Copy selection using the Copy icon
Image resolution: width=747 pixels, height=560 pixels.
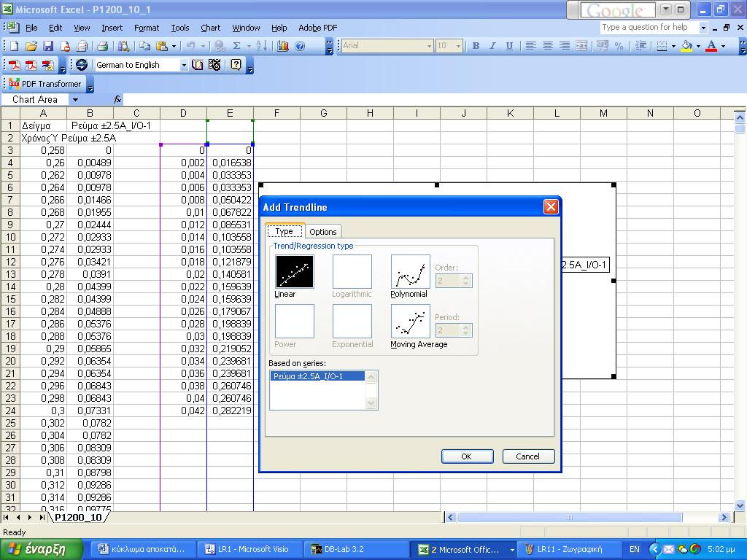[x=144, y=46]
